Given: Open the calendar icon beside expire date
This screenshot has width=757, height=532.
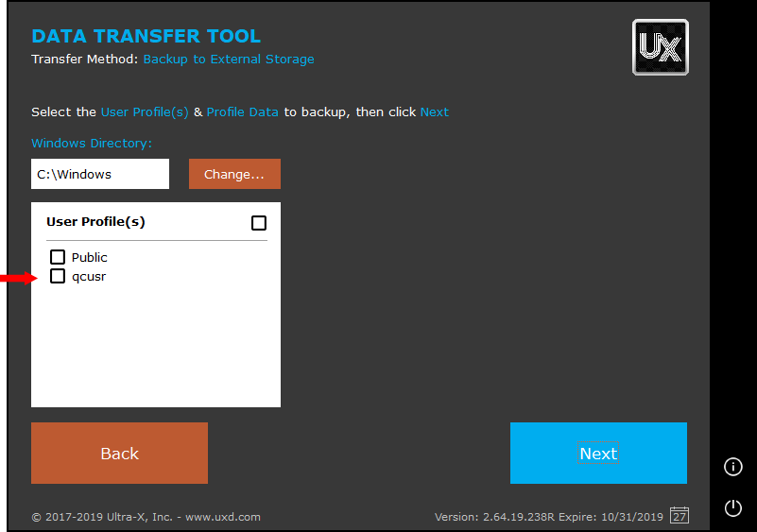Looking at the screenshot, I should pos(679,516).
